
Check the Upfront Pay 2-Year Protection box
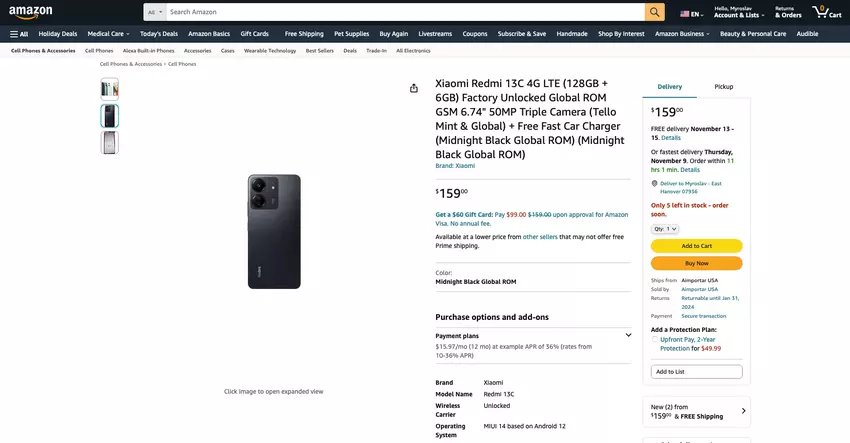[x=655, y=339]
